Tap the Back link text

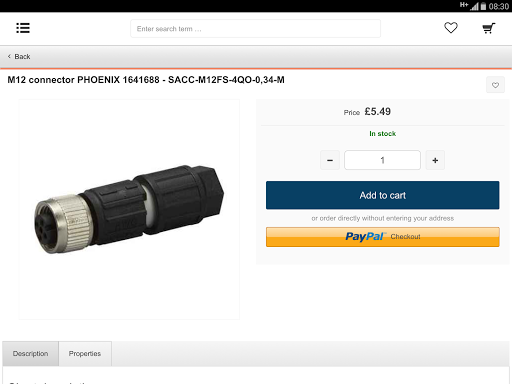[22, 57]
